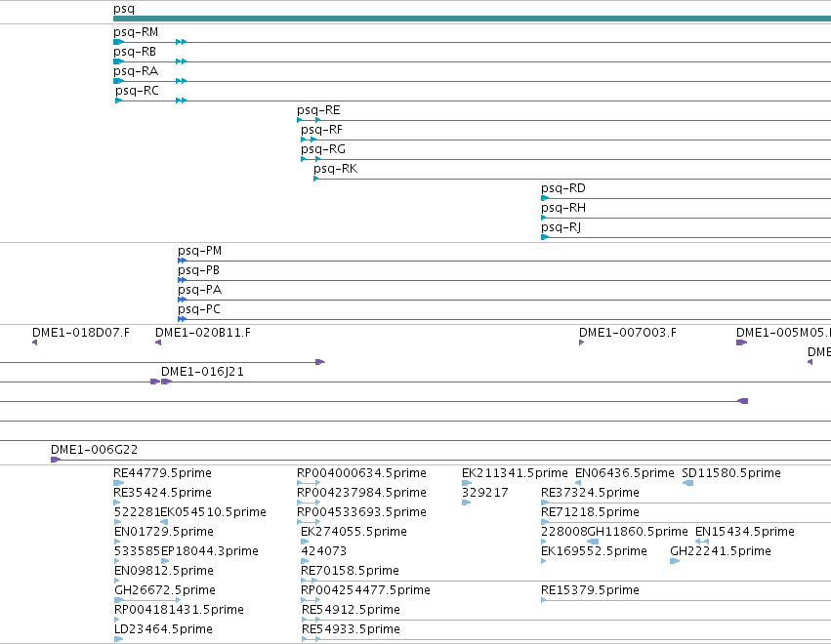Select the RP004254477.5prime EST label
The image size is (831, 644).
(365, 590)
